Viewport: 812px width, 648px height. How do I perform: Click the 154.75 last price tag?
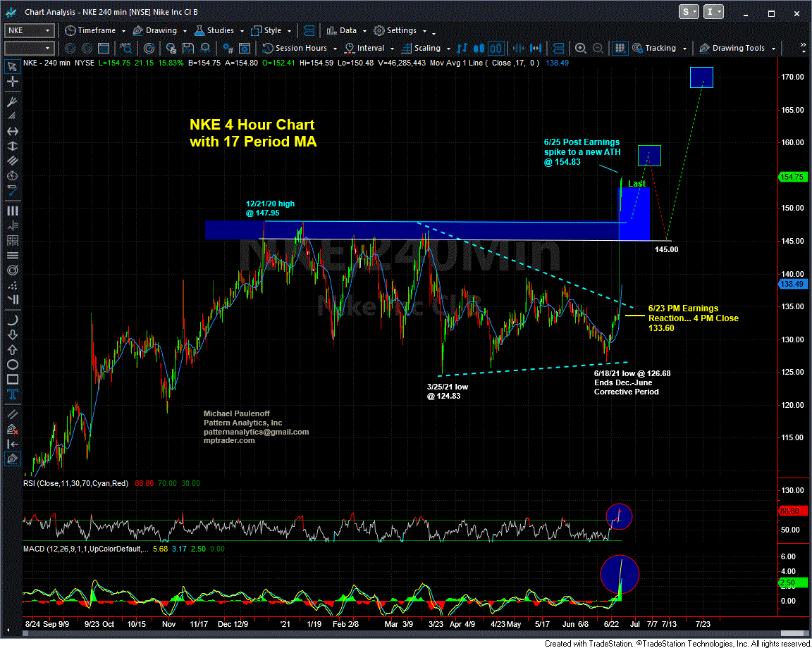792,177
